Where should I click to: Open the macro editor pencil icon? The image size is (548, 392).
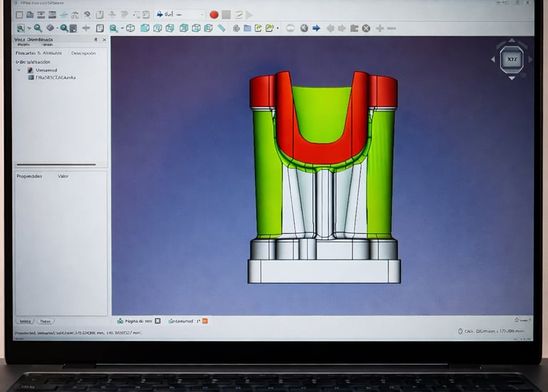pyautogui.click(x=239, y=15)
